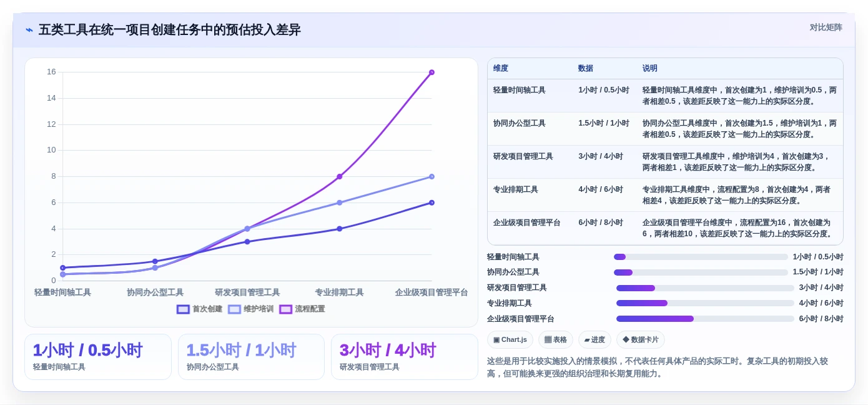Click the y-axis value 16

(51, 72)
